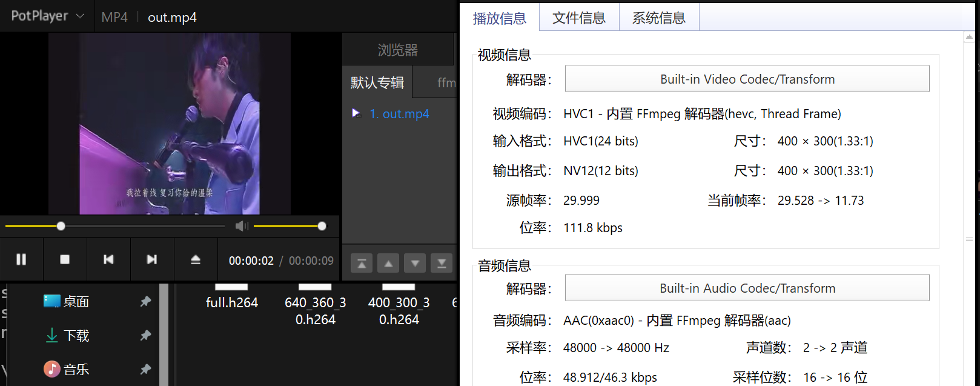The height and width of the screenshot is (386, 980).
Task: Select out.mp4 in the playlist
Action: pyautogui.click(x=405, y=114)
